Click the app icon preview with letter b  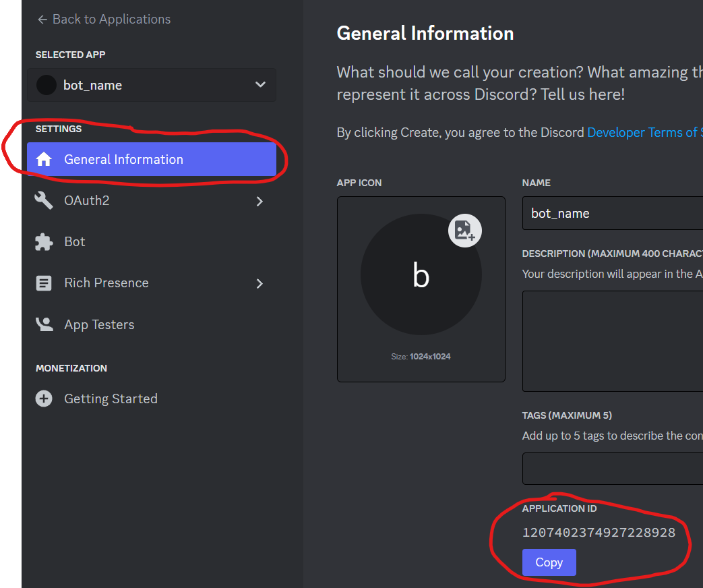tap(421, 274)
